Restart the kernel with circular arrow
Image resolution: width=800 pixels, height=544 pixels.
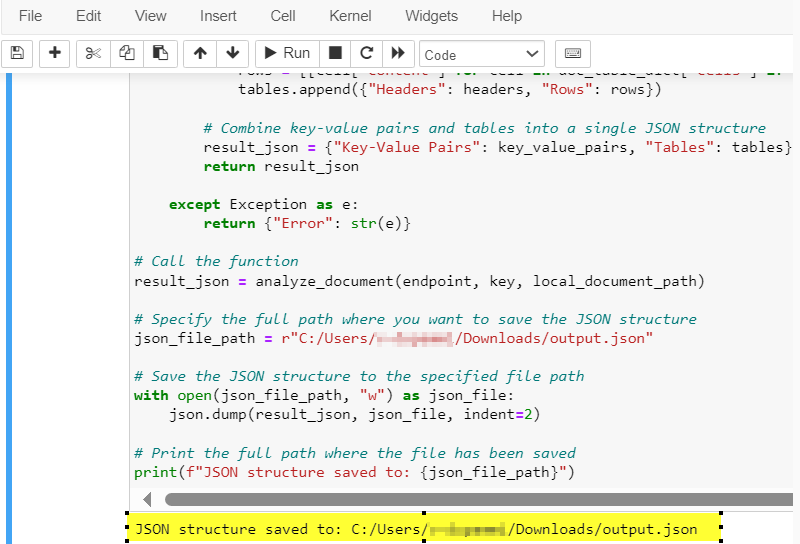point(366,54)
